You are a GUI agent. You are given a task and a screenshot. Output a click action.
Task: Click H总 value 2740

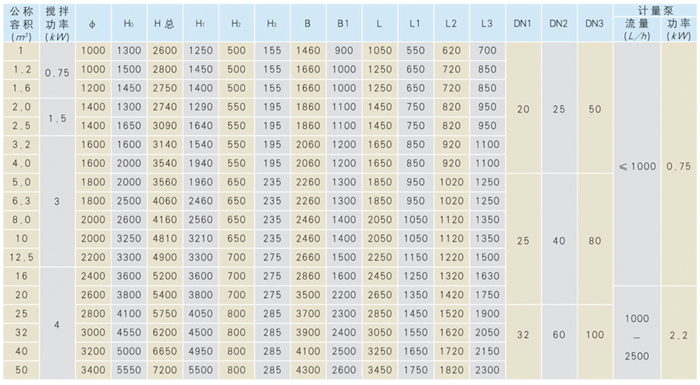164,107
